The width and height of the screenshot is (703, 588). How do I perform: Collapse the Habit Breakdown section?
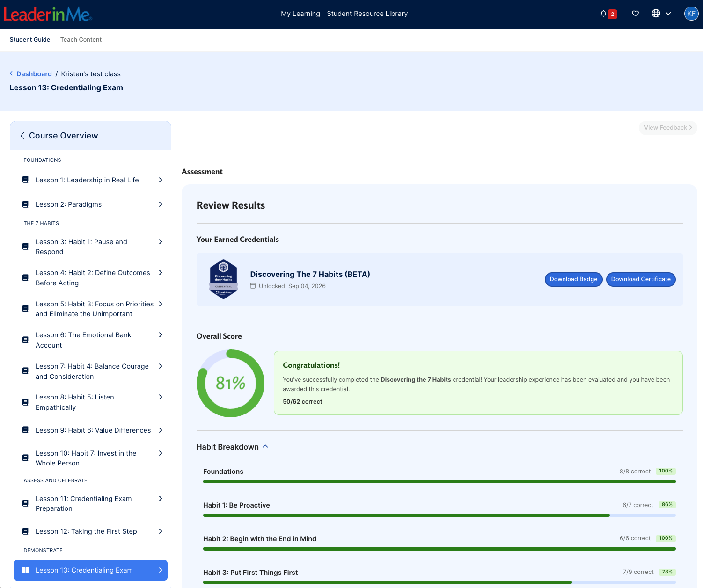click(x=265, y=446)
